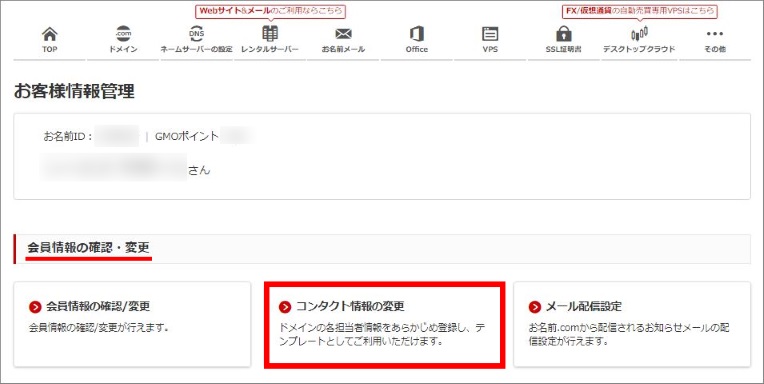Open お名前メール menu label
This screenshot has width=764, height=384.
(344, 49)
